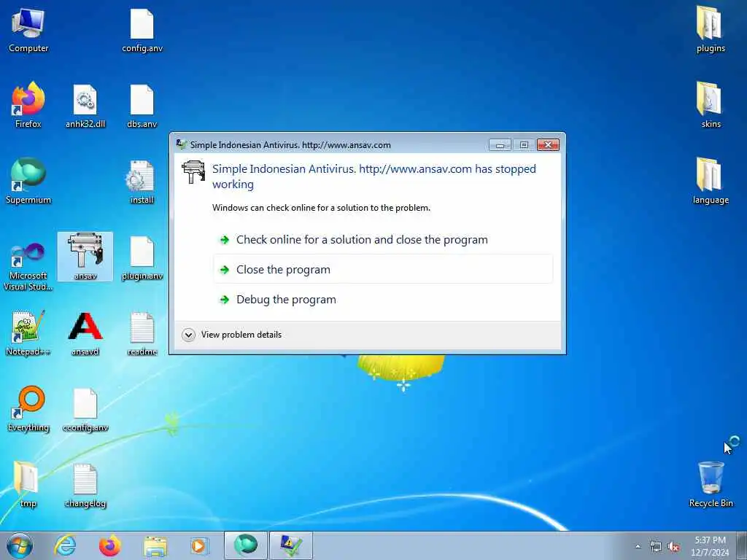Select the config.anv file icon
This screenshot has width=747, height=560.
tap(142, 31)
